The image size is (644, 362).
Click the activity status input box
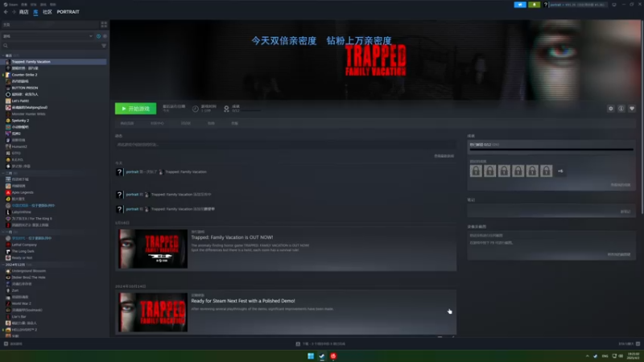(286, 145)
